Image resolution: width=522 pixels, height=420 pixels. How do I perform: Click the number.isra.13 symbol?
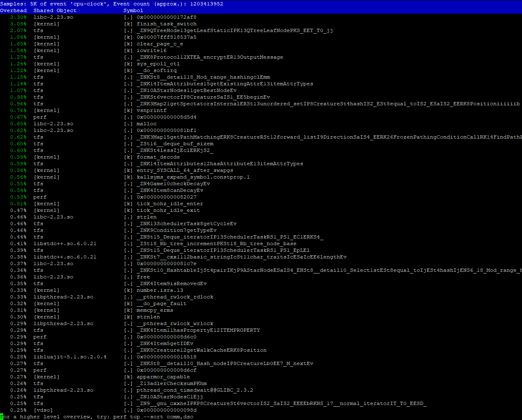pos(160,290)
